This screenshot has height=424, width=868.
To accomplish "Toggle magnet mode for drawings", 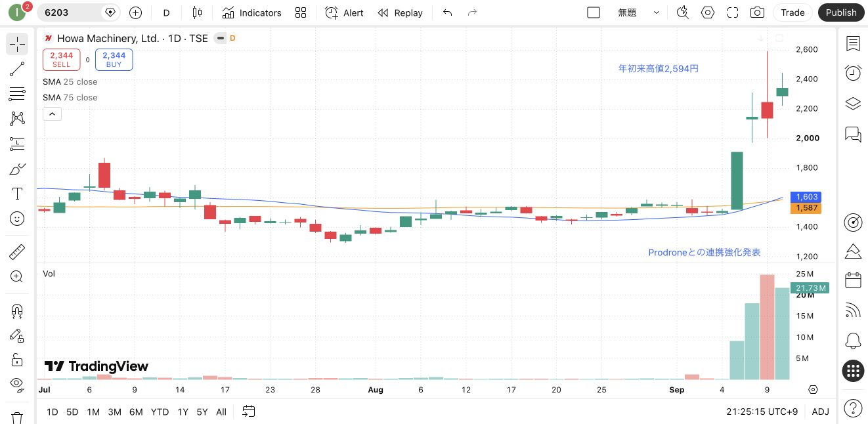I will pos(17,310).
